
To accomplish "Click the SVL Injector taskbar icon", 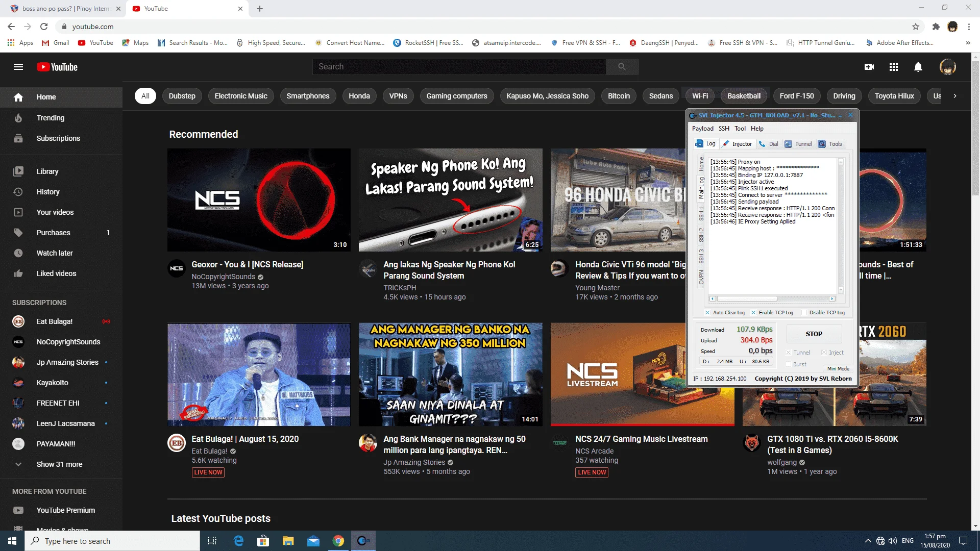I will pos(363,541).
